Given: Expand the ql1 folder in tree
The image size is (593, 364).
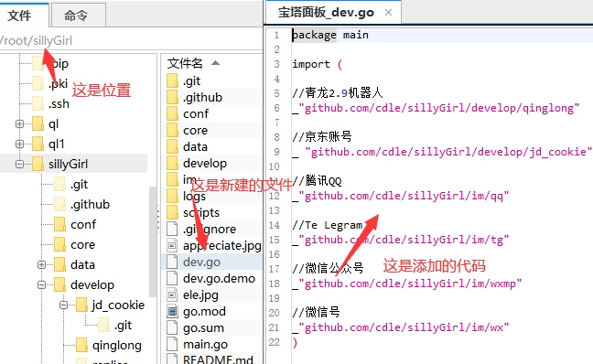Looking at the screenshot, I should [19, 144].
